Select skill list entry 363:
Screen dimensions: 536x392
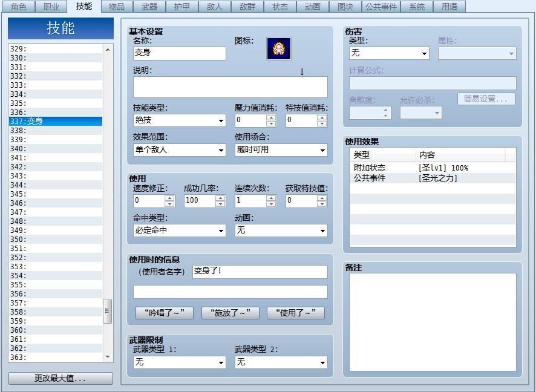[56, 357]
